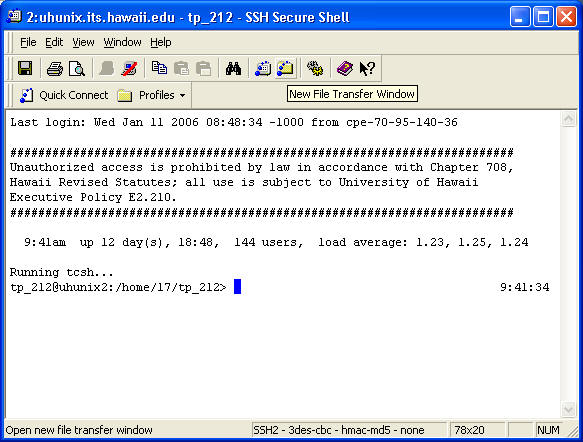Open the File menu
The image size is (583, 442).
click(x=28, y=42)
